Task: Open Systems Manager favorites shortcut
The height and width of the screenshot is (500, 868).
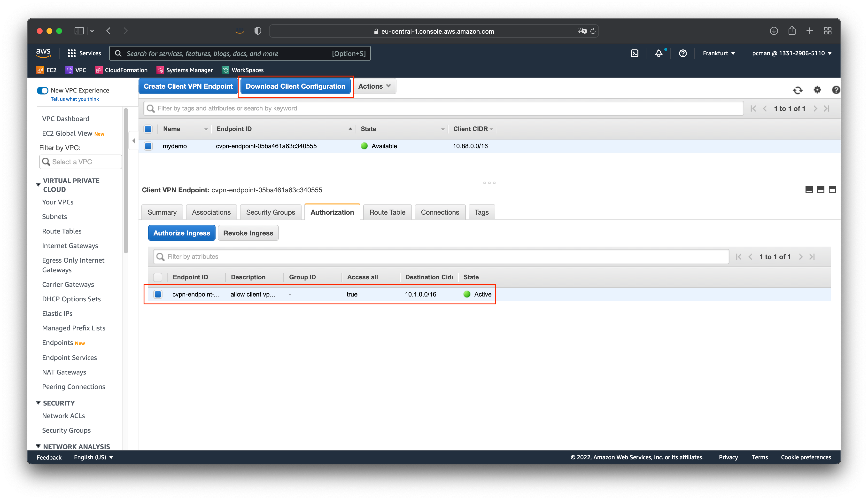Action: pos(185,70)
